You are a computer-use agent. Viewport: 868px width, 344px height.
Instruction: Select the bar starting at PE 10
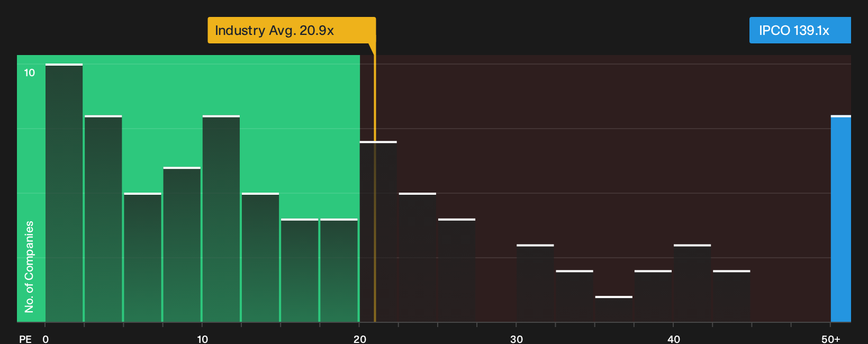[x=221, y=219]
